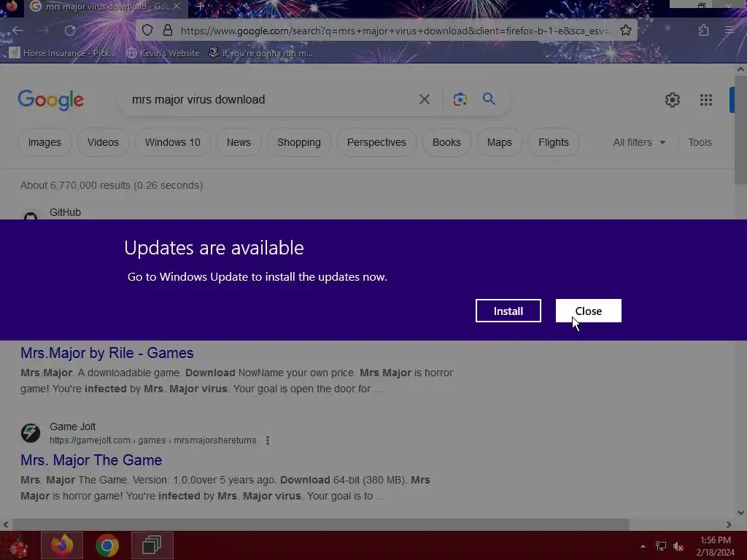The width and height of the screenshot is (747, 560).
Task: Bookmark this page with the star icon
Action: point(625,31)
